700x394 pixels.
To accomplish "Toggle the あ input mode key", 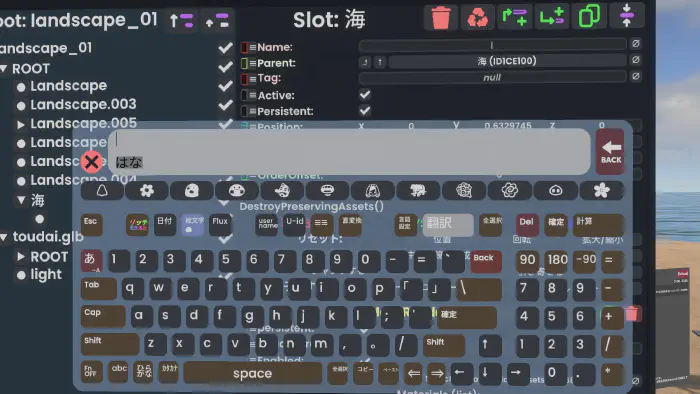I will point(91,261).
